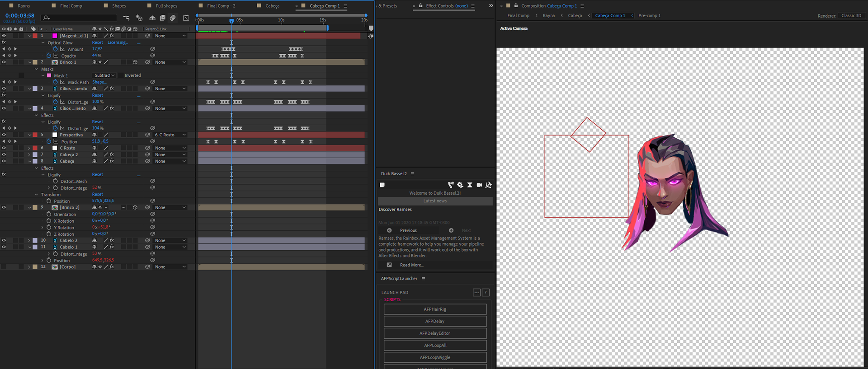Click the timeline layer search field
This screenshot has width=868, height=369.
(79, 18)
